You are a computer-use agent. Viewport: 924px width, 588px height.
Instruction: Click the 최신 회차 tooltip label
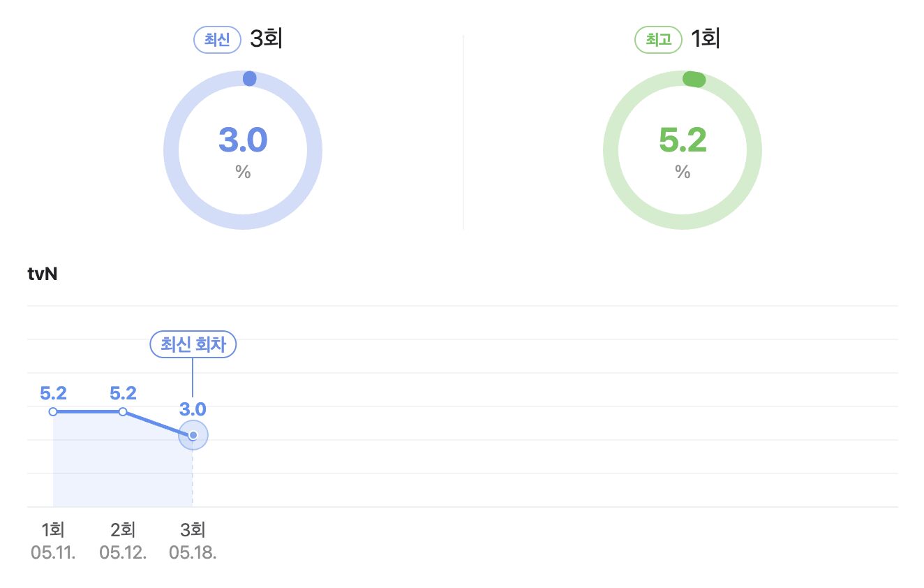(193, 344)
